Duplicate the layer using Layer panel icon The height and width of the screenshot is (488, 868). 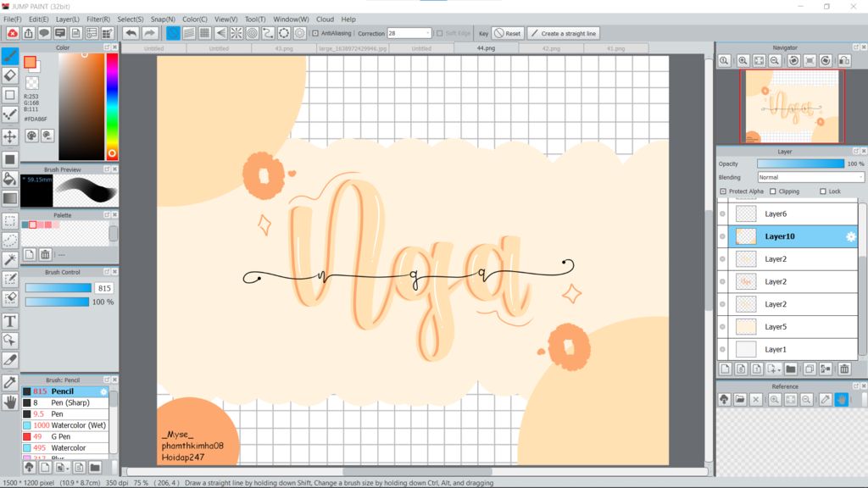[810, 369]
